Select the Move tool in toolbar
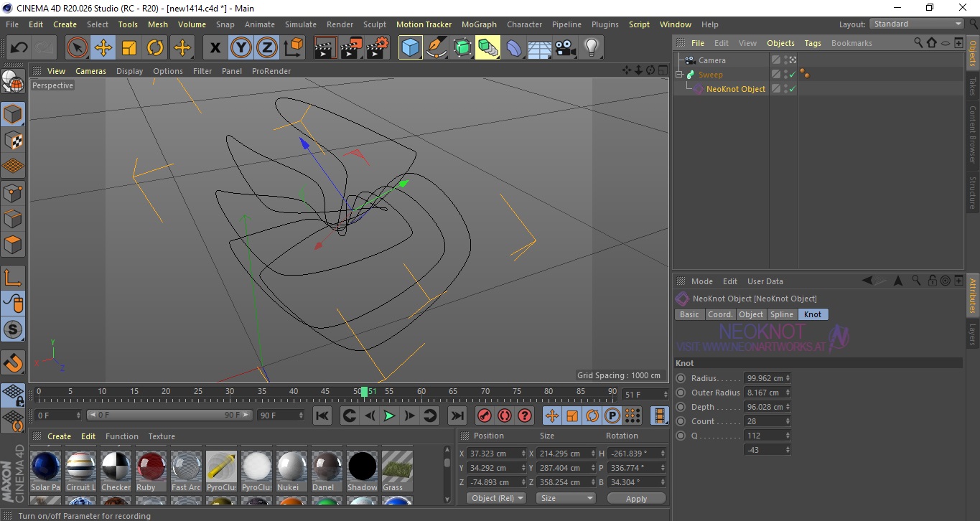Image resolution: width=980 pixels, height=521 pixels. click(103, 48)
